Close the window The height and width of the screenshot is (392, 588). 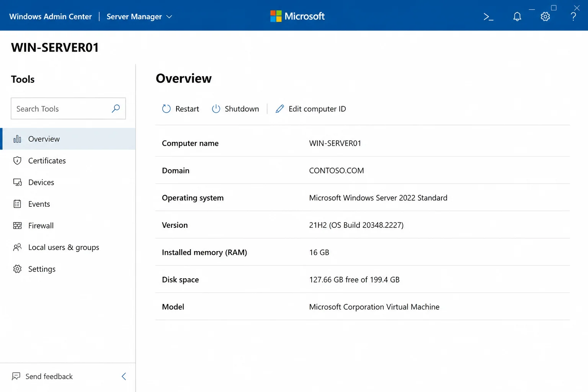point(577,8)
